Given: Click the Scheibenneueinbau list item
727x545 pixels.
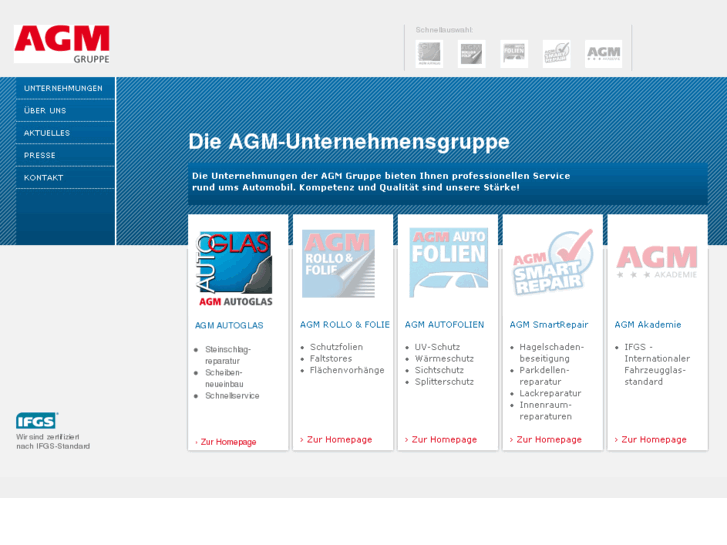Looking at the screenshot, I should 224,378.
